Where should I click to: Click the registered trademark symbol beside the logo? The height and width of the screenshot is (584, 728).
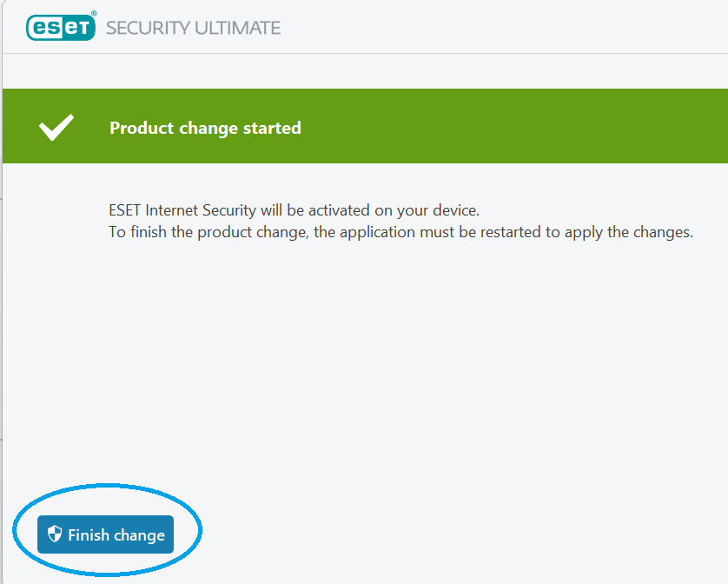click(x=93, y=15)
